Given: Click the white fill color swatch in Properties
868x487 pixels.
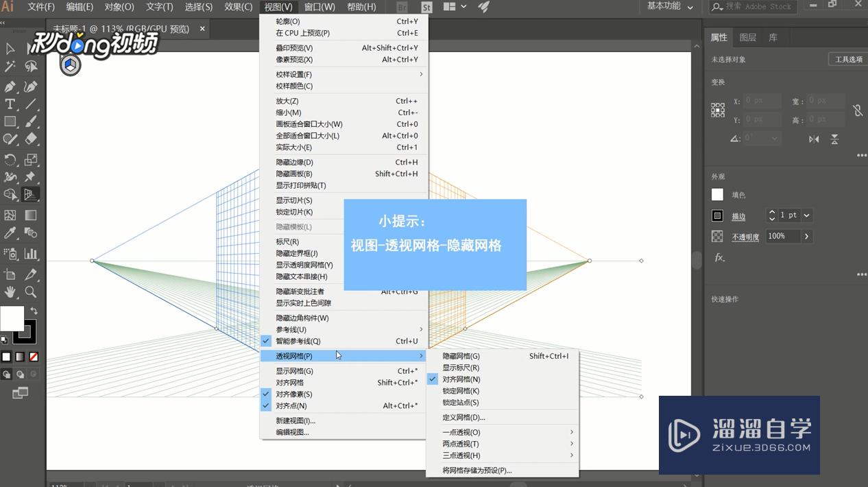Looking at the screenshot, I should [x=717, y=195].
